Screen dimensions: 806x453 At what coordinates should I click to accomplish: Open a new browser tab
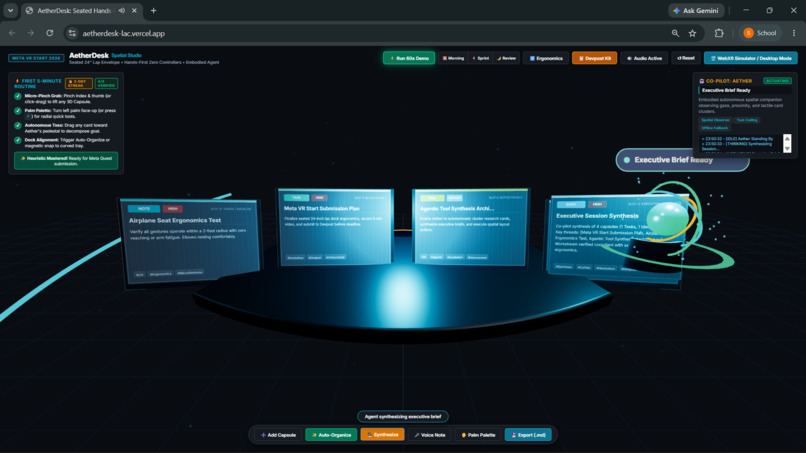[x=153, y=10]
